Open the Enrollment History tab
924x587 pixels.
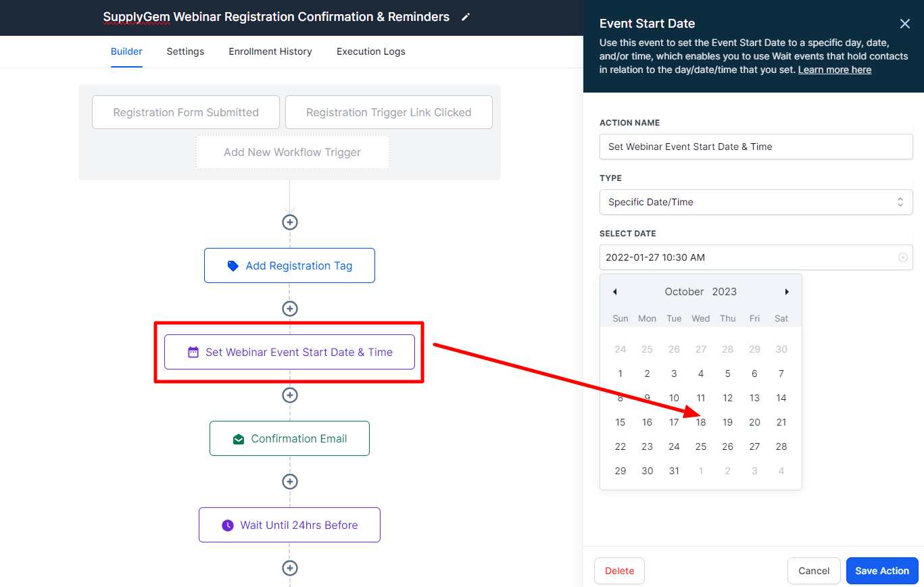[x=270, y=51]
